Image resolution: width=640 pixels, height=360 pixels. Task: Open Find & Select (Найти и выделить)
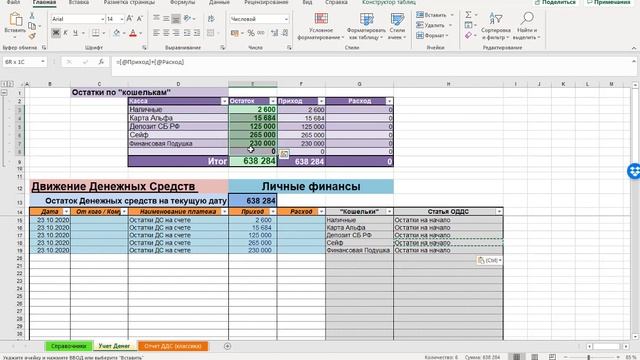pos(527,26)
